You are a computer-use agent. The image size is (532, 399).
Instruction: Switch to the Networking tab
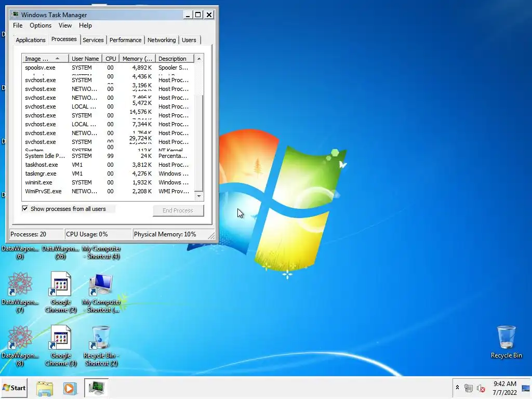point(162,40)
